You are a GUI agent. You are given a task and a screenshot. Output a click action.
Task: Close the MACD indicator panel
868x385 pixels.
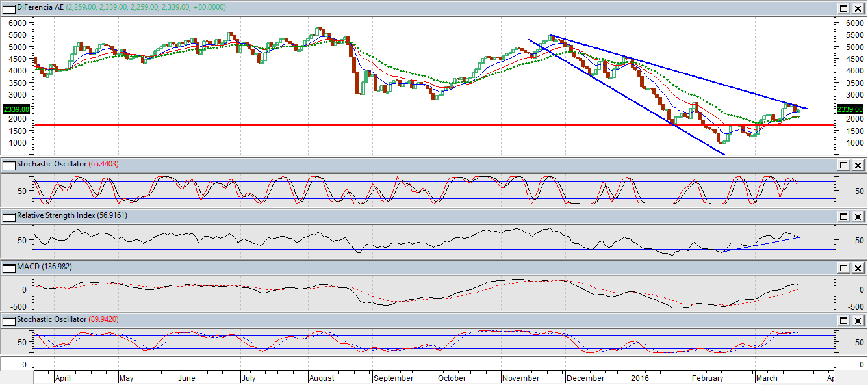pyautogui.click(x=858, y=269)
